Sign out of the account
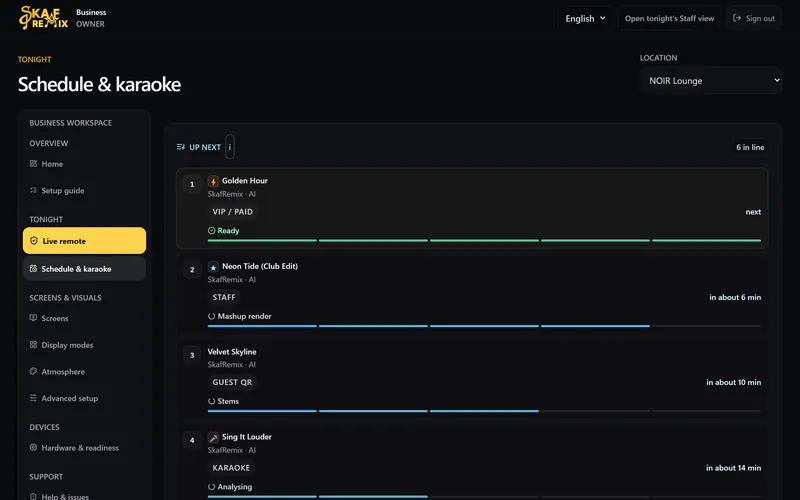800x500 pixels. (x=754, y=18)
